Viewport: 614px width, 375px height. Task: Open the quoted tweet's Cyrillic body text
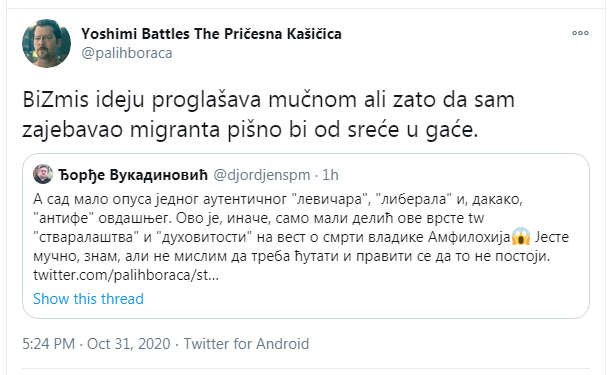tap(301, 237)
